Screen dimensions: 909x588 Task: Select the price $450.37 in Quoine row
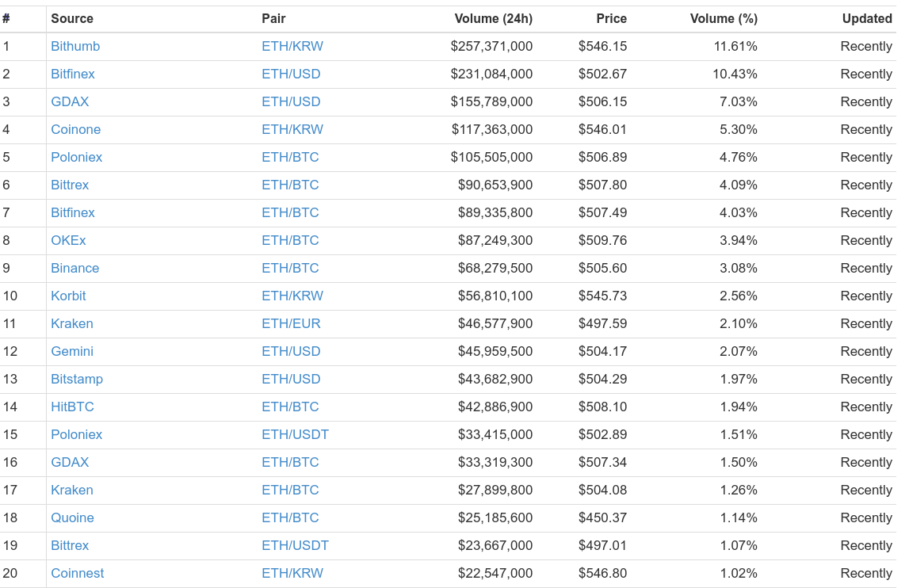tap(602, 517)
